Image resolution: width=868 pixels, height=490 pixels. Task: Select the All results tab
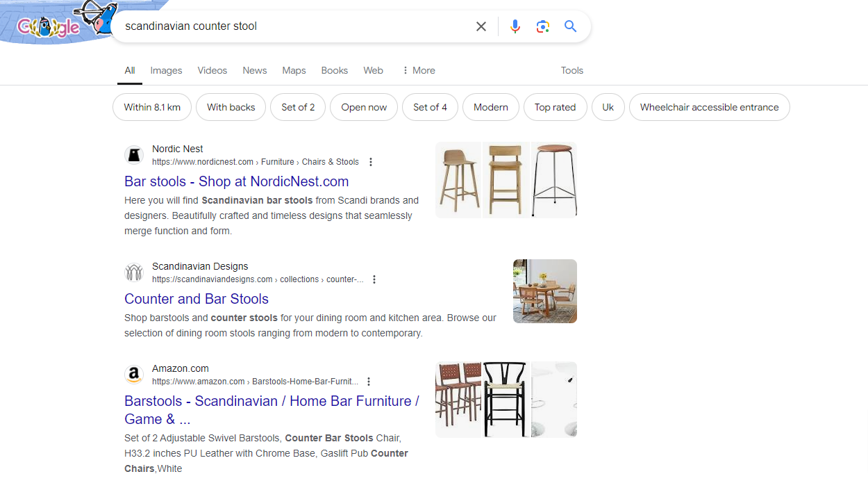130,70
